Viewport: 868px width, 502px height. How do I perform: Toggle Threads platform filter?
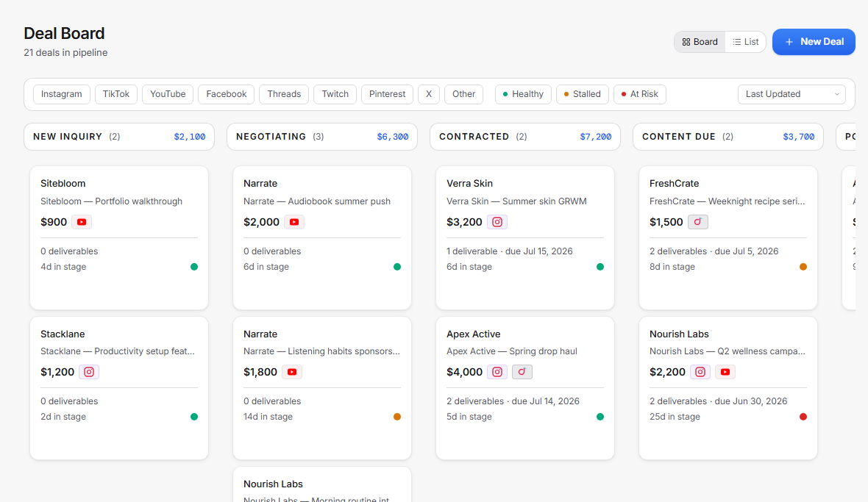(284, 94)
